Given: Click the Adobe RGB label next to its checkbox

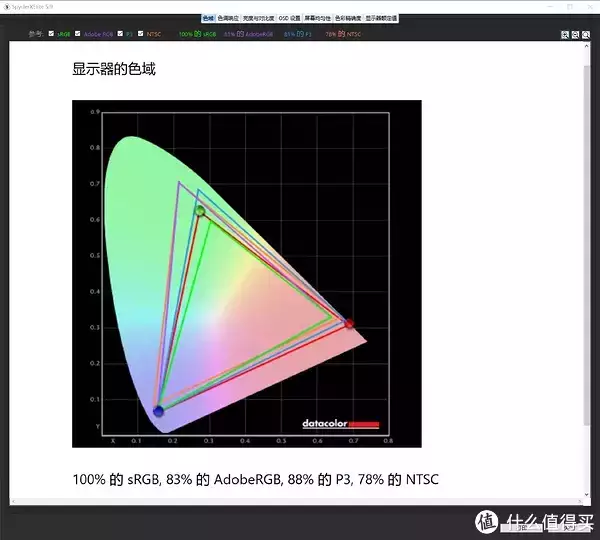Looking at the screenshot, I should pyautogui.click(x=98, y=34).
